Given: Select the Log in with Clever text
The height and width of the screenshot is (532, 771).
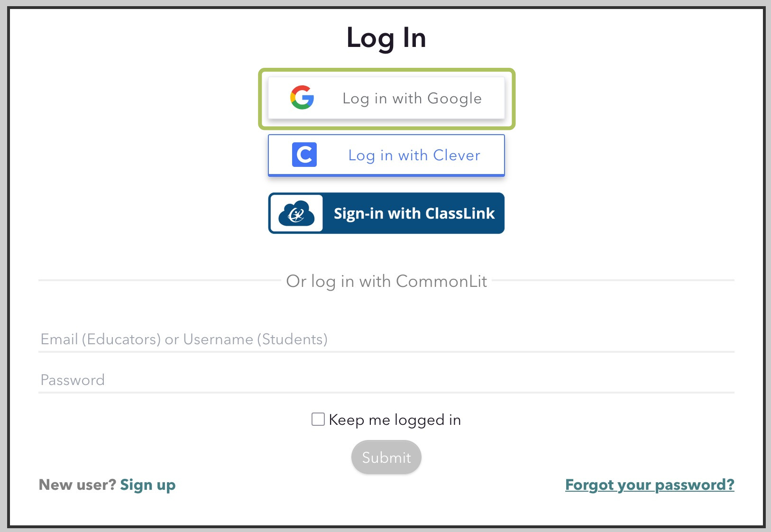Looking at the screenshot, I should coord(414,155).
